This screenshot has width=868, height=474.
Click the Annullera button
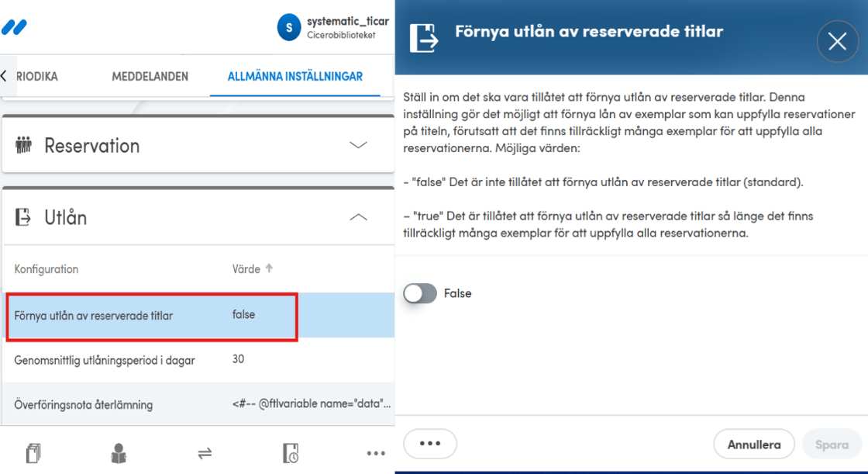click(754, 444)
